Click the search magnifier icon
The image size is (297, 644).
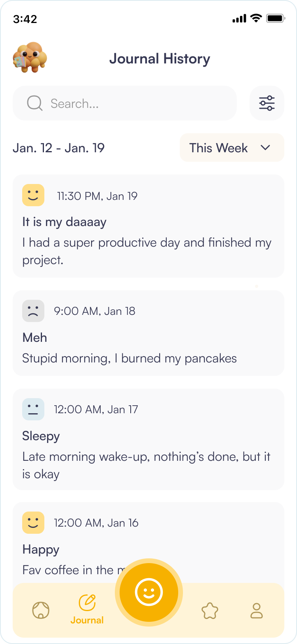[x=35, y=103]
